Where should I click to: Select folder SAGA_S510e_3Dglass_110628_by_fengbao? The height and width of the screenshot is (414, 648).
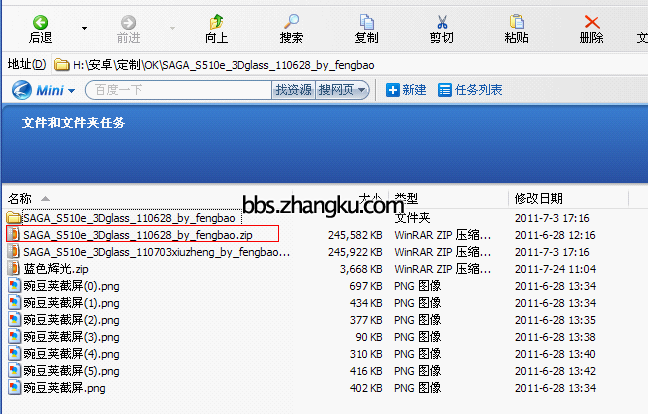(129, 218)
